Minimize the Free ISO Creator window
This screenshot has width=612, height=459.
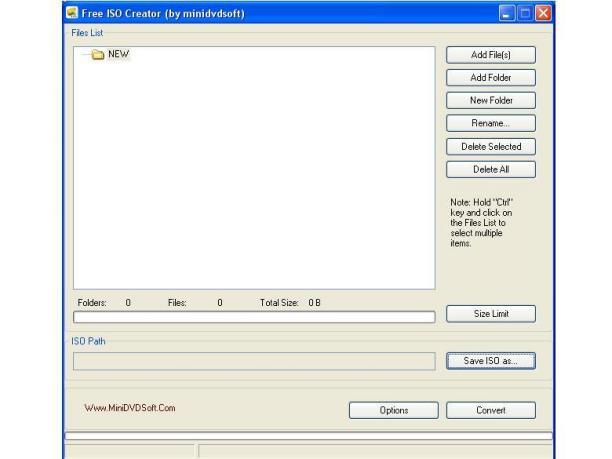pyautogui.click(x=506, y=13)
